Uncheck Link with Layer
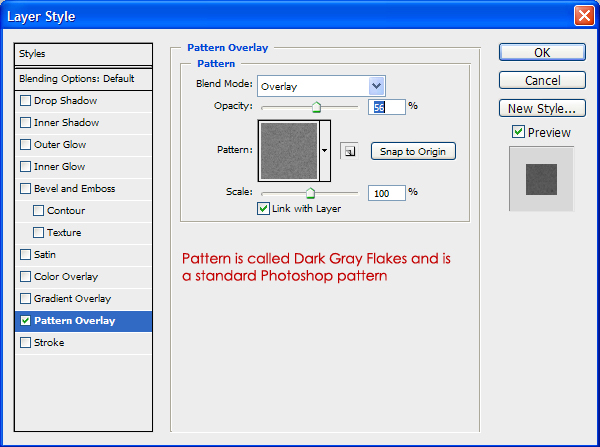The image size is (600, 447). (x=263, y=209)
